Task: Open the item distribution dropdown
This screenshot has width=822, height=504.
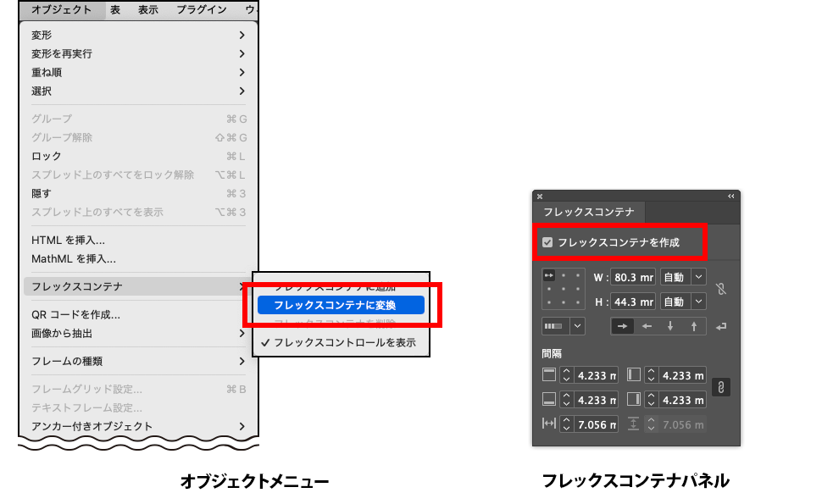Action: (578, 325)
